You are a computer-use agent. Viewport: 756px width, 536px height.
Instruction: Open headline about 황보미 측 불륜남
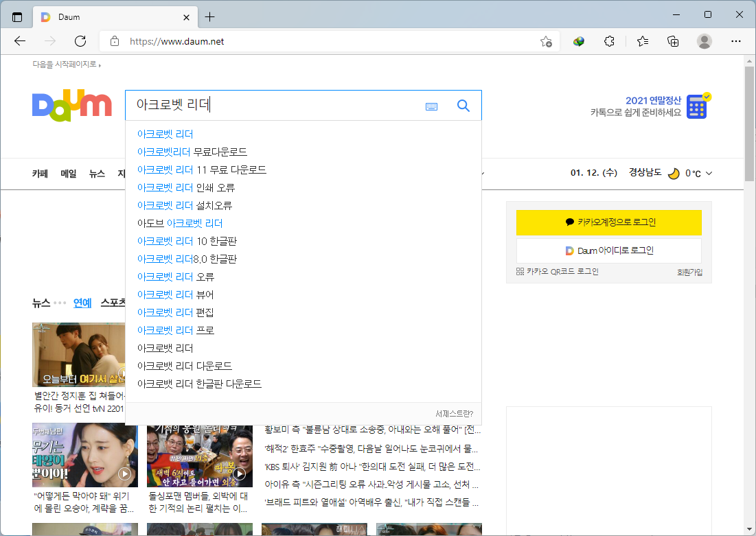(x=371, y=430)
